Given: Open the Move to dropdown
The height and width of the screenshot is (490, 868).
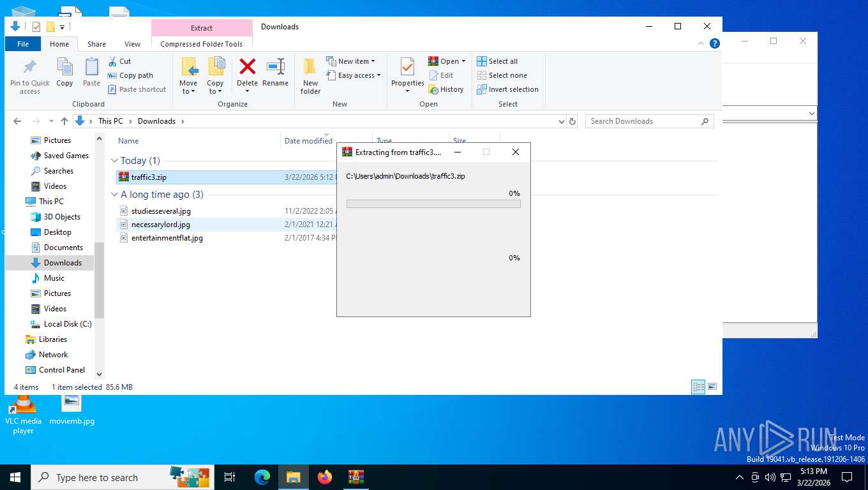Looking at the screenshot, I should pos(188,87).
